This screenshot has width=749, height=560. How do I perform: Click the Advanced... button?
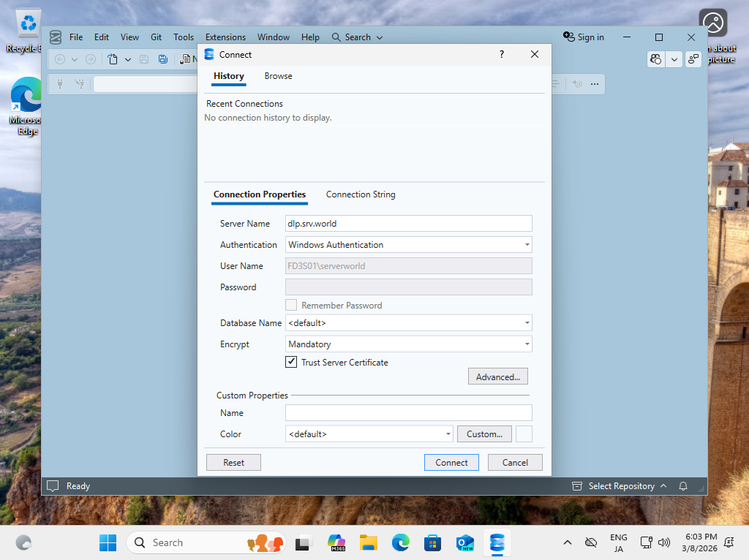pos(497,377)
